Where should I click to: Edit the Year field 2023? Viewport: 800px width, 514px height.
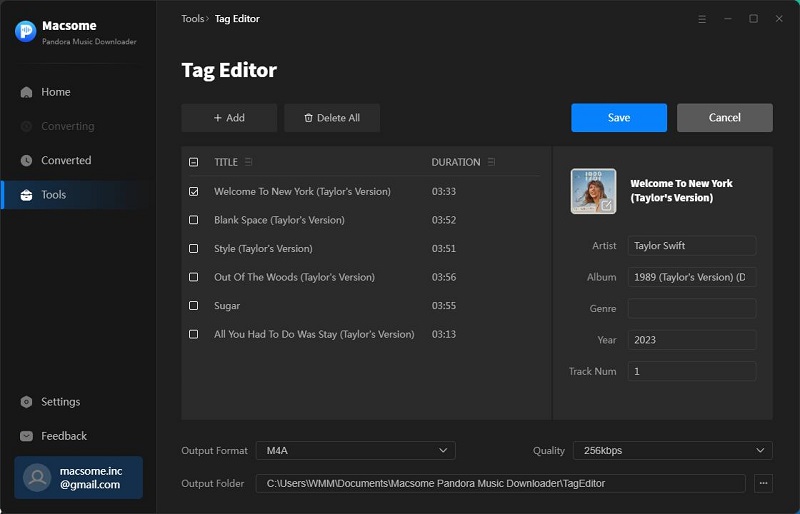pyautogui.click(x=692, y=340)
